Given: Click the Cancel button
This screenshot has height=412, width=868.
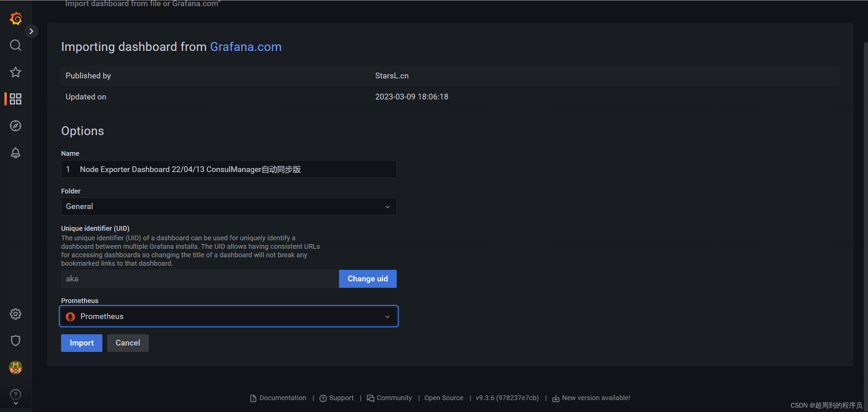Looking at the screenshot, I should 128,343.
